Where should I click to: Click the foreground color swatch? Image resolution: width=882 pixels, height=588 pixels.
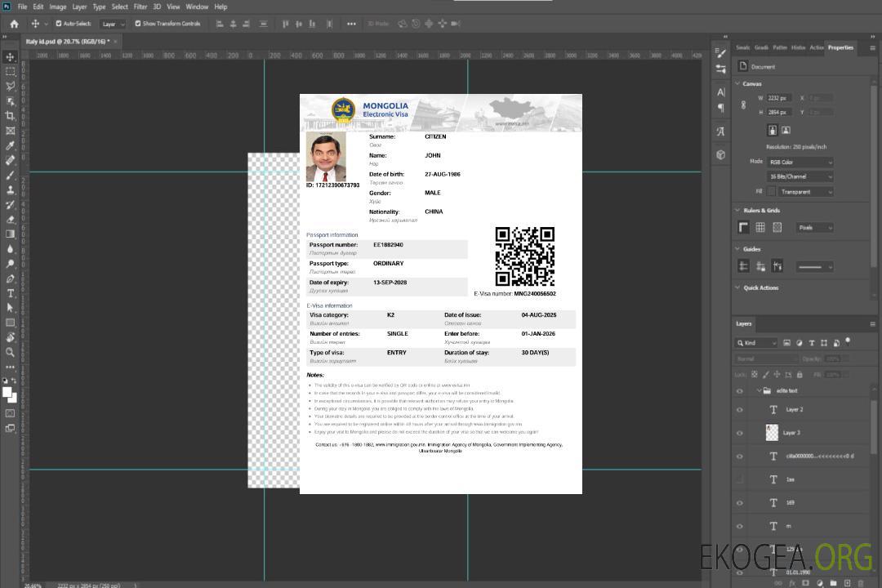point(7,392)
